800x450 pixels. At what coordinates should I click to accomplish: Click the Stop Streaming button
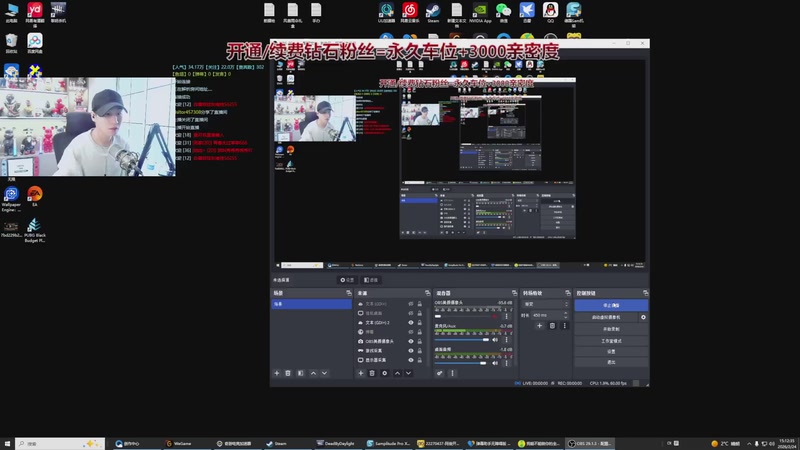point(611,305)
